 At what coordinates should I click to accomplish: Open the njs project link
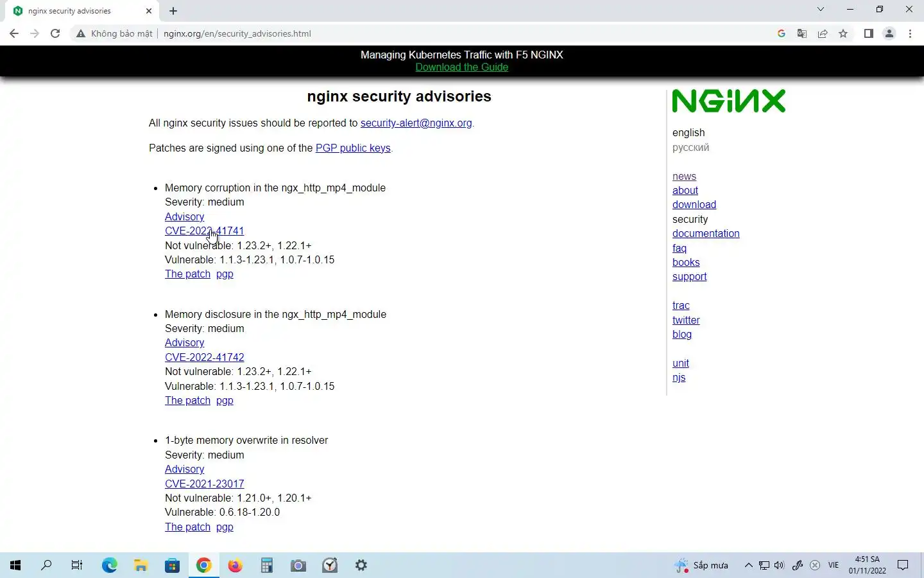[x=679, y=377]
